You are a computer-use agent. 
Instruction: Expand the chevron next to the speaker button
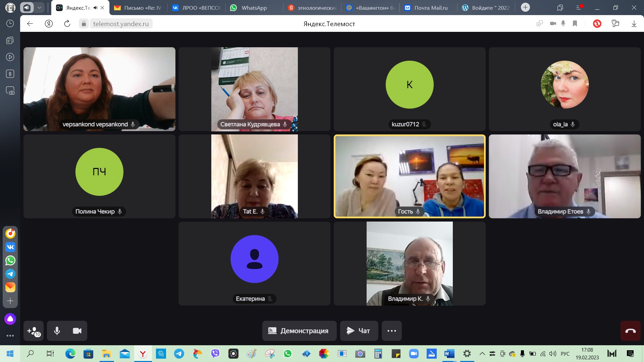39,7
